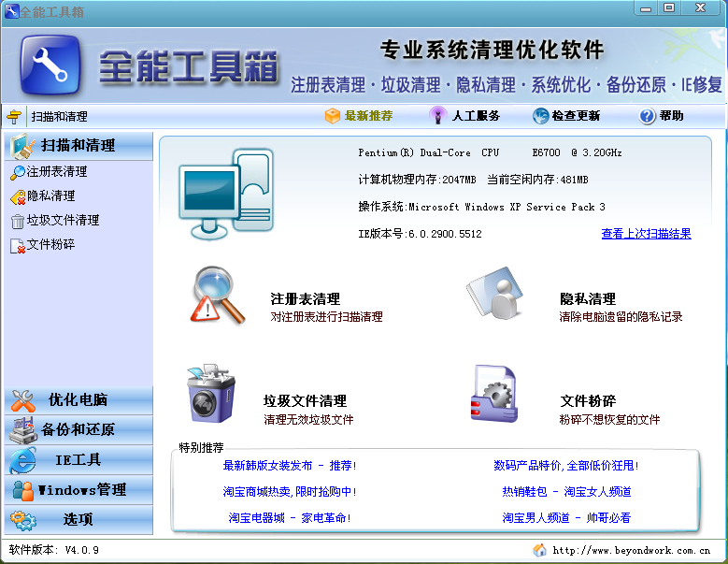
Task: Click the large magnifier warning icon for 注册表清理
Action: 217,296
